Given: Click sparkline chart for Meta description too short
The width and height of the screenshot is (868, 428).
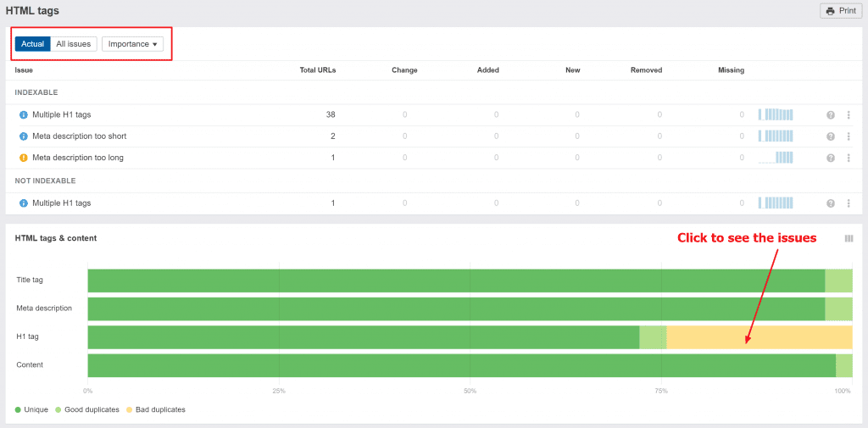Looking at the screenshot, I should (776, 136).
